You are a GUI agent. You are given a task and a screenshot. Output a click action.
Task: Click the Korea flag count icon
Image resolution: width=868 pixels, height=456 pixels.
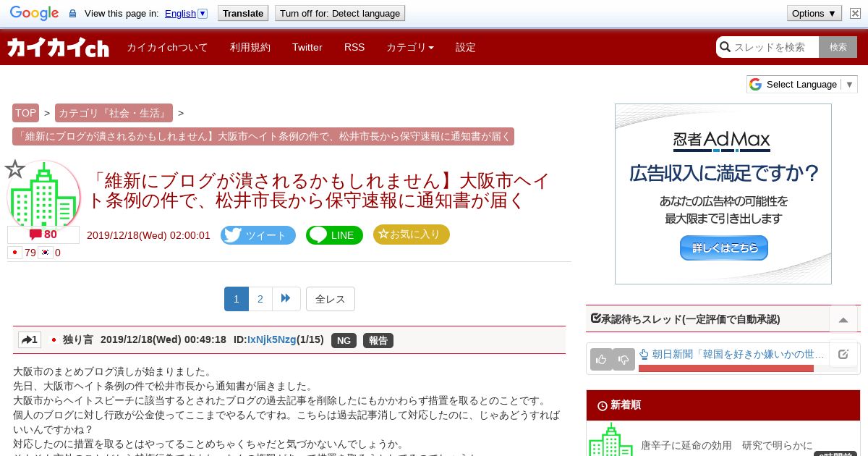[x=45, y=253]
